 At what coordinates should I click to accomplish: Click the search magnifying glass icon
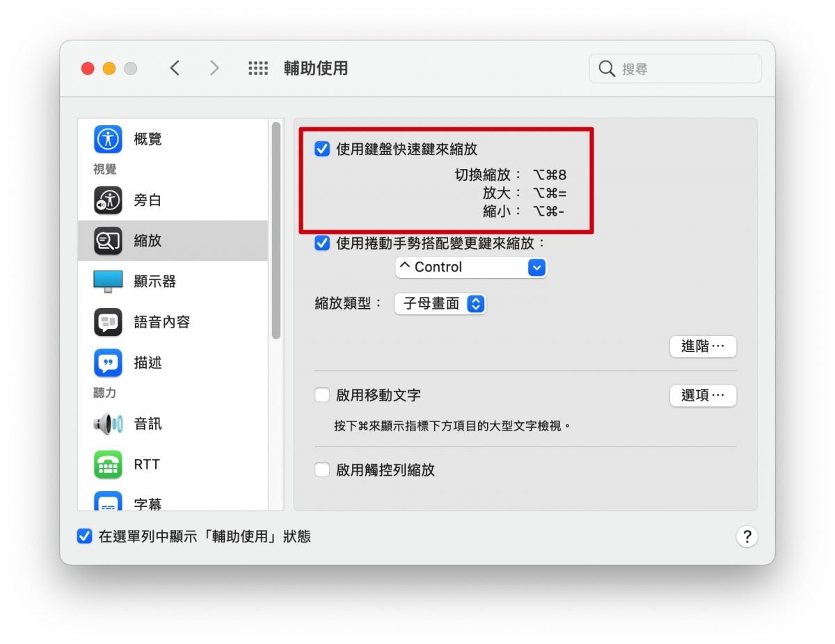[x=607, y=69]
